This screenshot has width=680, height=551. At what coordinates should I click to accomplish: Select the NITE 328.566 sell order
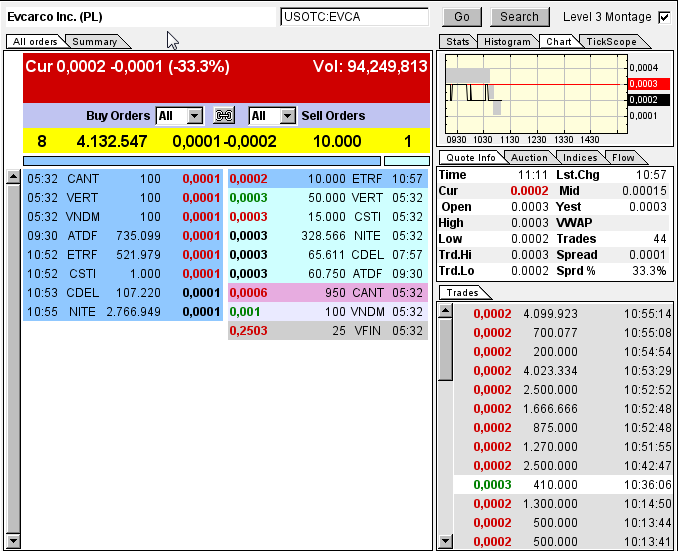pos(328,236)
